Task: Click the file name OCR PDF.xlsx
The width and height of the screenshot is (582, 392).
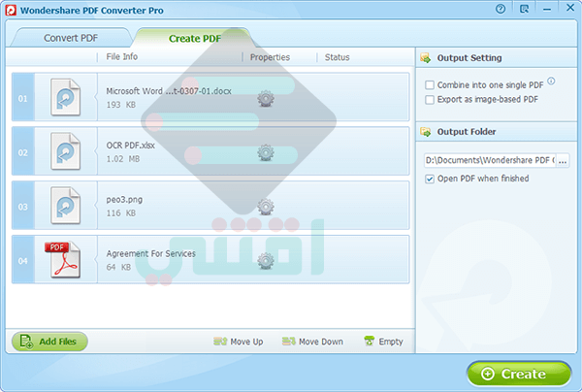Action: click(131, 146)
